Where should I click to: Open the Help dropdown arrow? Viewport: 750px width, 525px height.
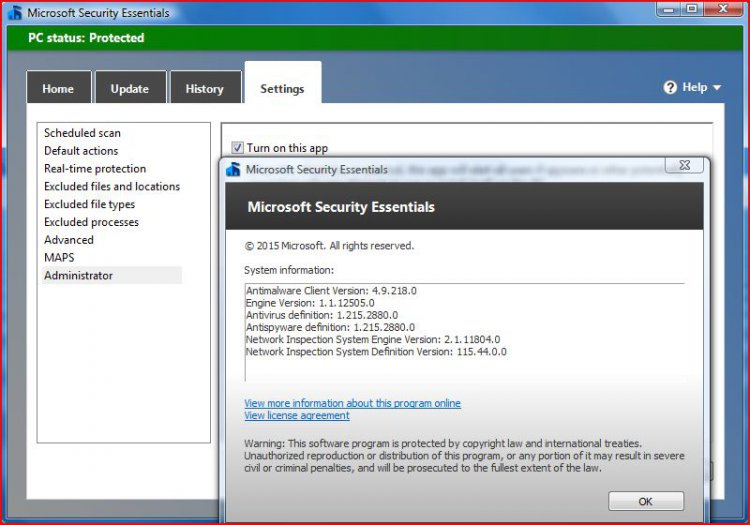717,88
